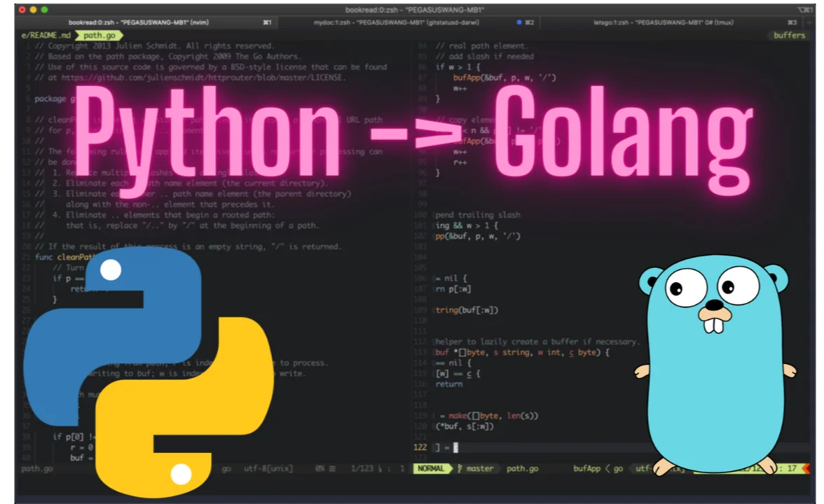The height and width of the screenshot is (504, 824).
Task: Click the 'If the result of this process' comment
Action: point(188,246)
